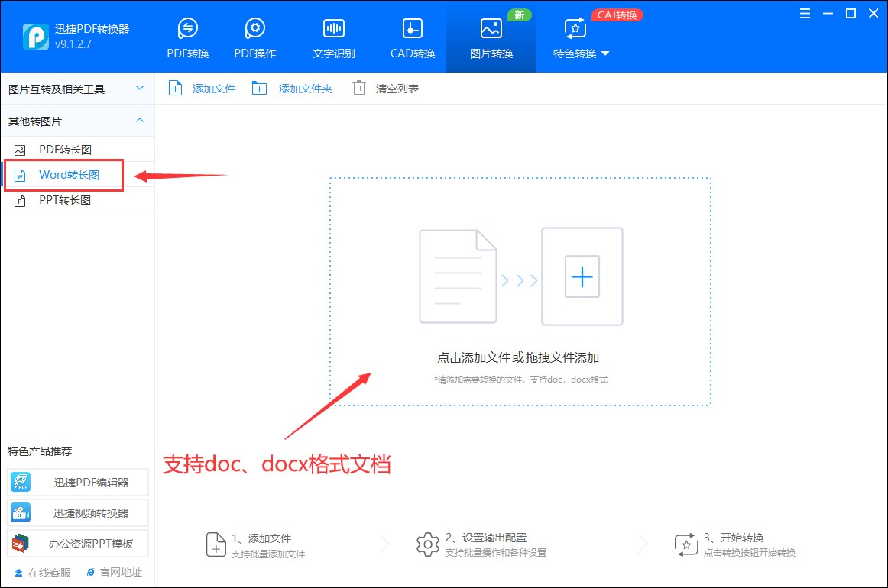
Task: Click the 官网地址 browser icon
Action: 91,572
